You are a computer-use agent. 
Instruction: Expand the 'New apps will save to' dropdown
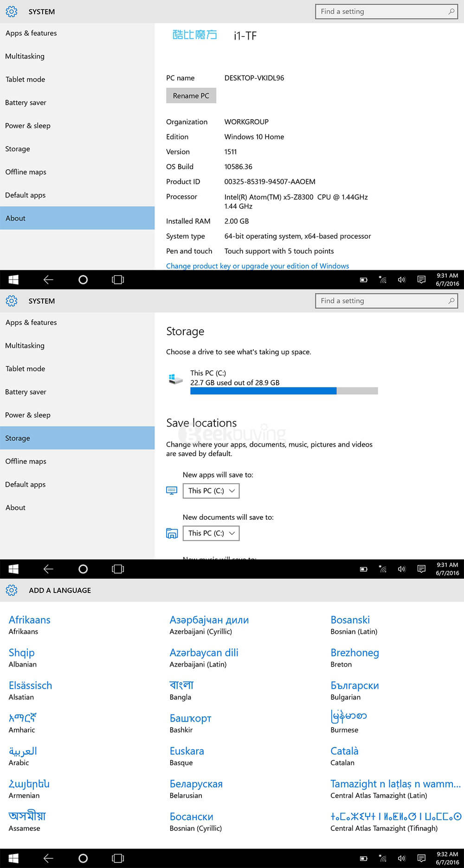pos(211,491)
